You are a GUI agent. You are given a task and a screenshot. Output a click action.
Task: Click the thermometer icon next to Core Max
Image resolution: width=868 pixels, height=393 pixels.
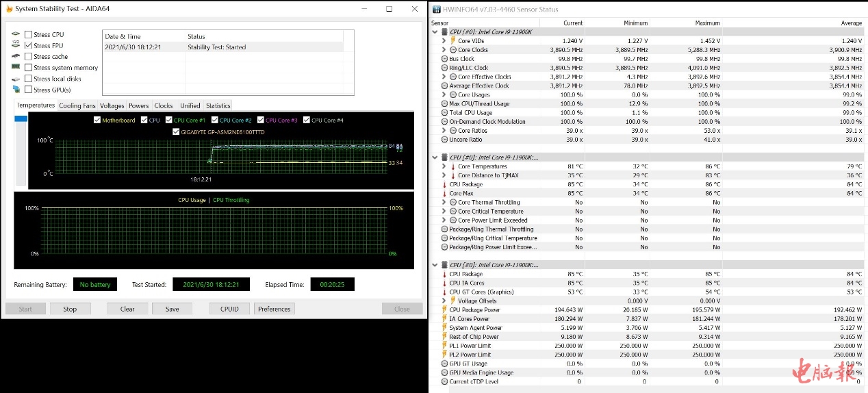(444, 193)
